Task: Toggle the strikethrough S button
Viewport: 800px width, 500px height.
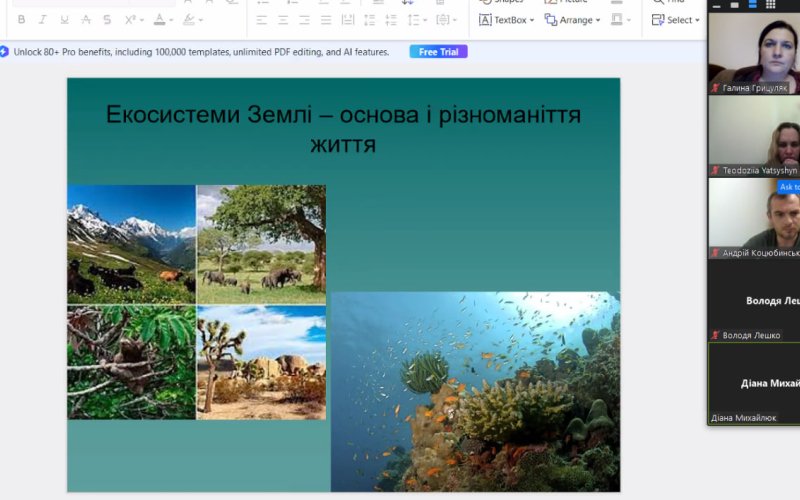Action: [x=107, y=20]
